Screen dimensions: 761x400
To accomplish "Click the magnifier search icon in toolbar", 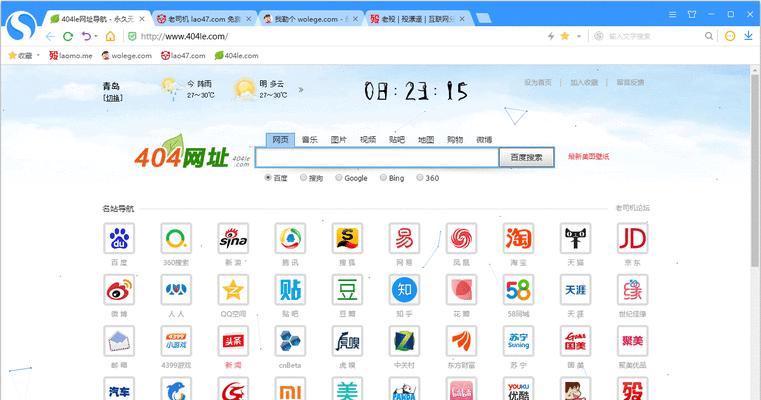I will click(x=709, y=36).
